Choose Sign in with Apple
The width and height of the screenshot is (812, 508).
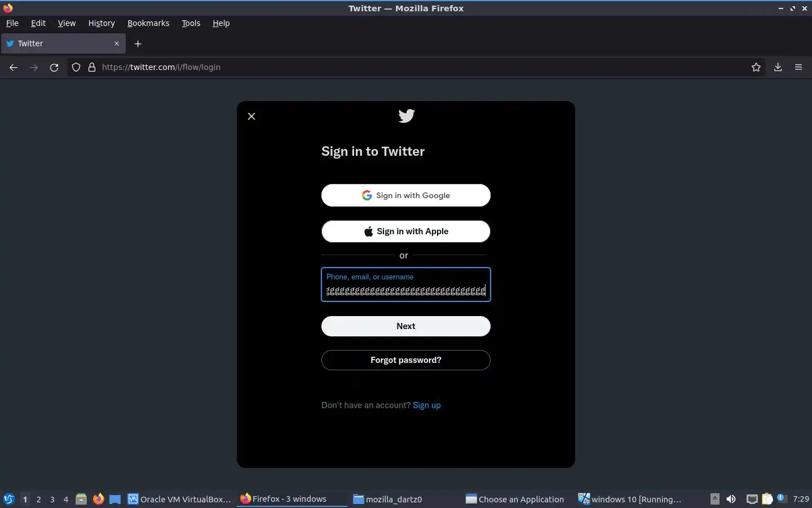click(406, 231)
